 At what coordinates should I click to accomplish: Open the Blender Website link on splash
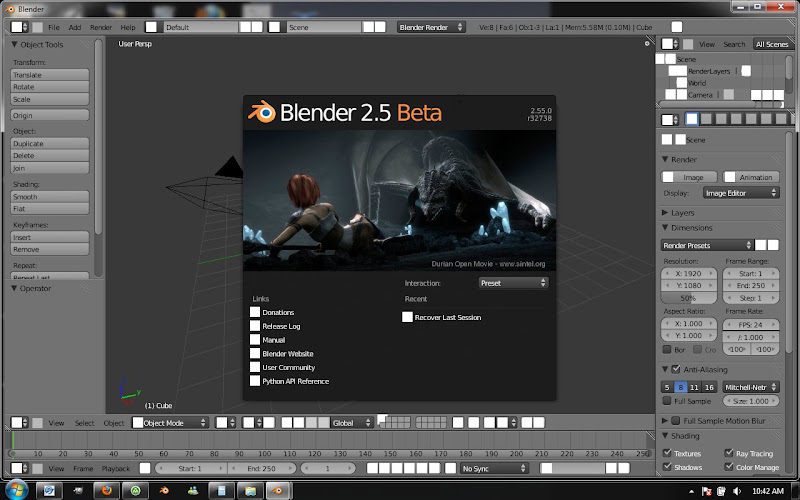288,353
